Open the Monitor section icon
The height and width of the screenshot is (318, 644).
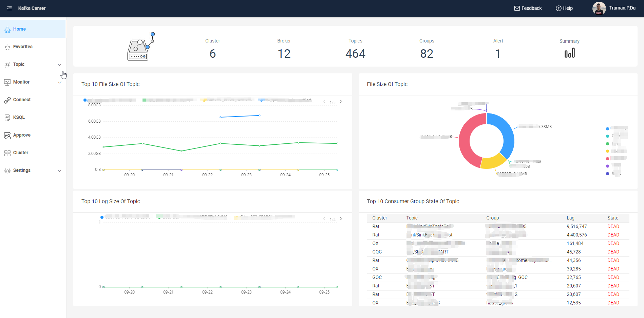click(x=7, y=82)
